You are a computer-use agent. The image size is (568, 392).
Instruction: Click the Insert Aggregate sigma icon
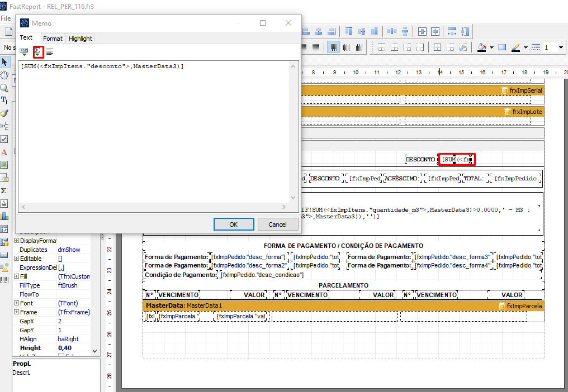click(x=38, y=52)
